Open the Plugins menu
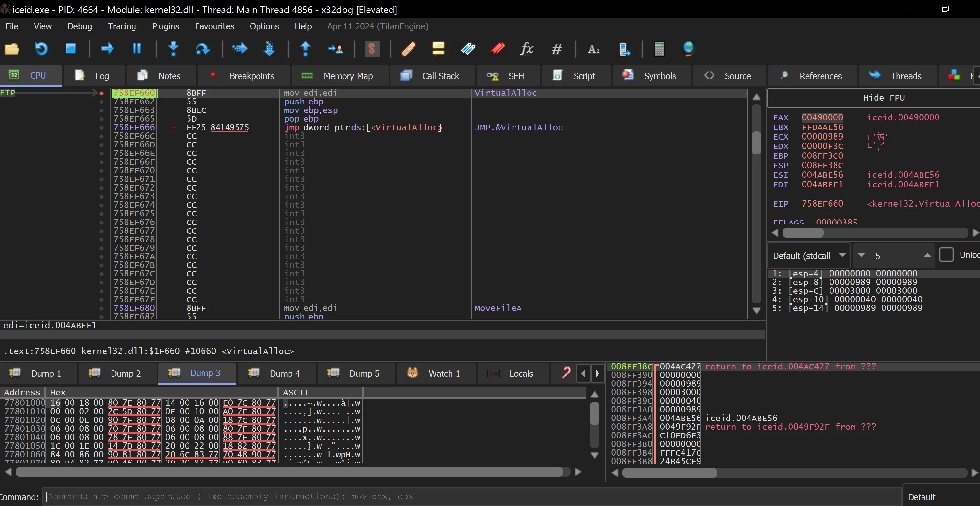Image resolution: width=980 pixels, height=506 pixels. click(x=166, y=26)
